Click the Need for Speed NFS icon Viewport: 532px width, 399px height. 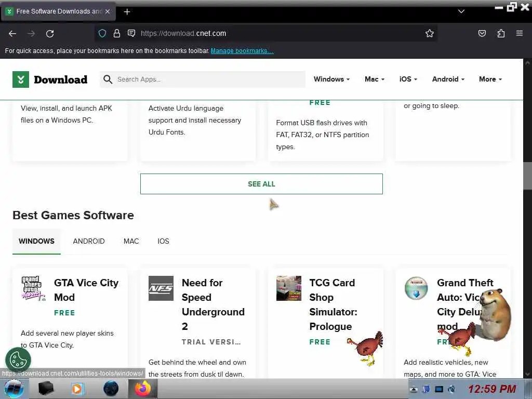(x=161, y=288)
